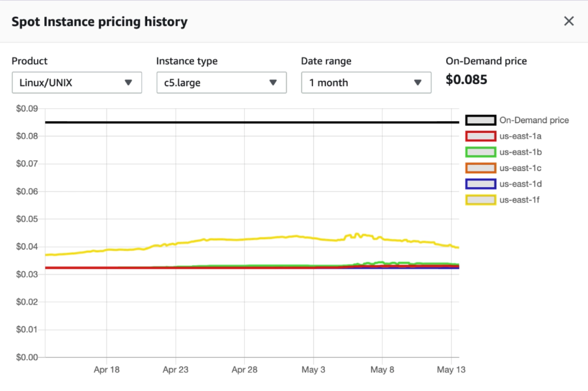Toggle the red us-east-1a legend swatch
The image size is (588, 391).
point(481,136)
